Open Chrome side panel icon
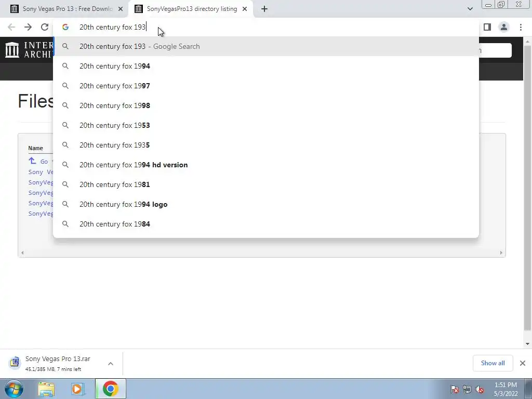The height and width of the screenshot is (399, 532). (487, 27)
